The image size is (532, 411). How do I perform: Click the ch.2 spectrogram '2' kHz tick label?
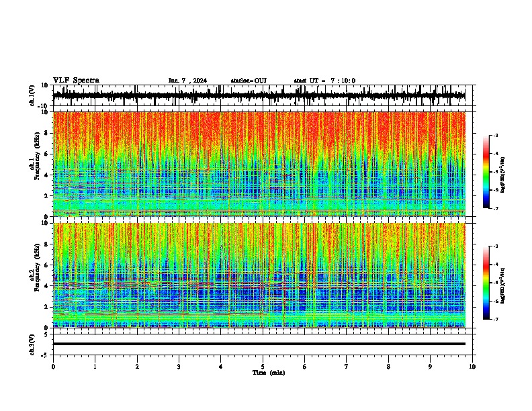pyautogui.click(x=46, y=307)
